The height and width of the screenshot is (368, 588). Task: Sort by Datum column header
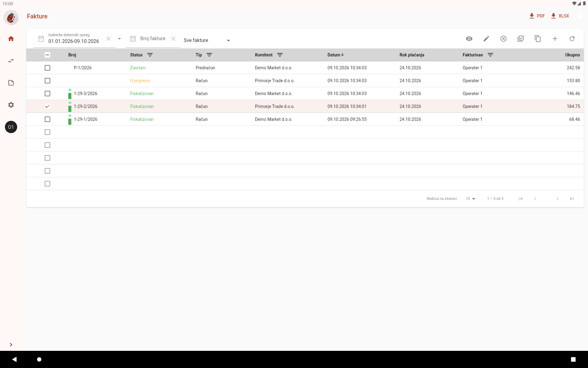(x=336, y=55)
